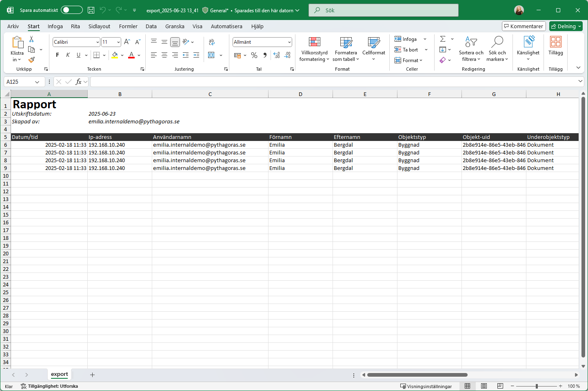Click the Format Painter brush icon
The image size is (588, 391).
click(x=31, y=60)
